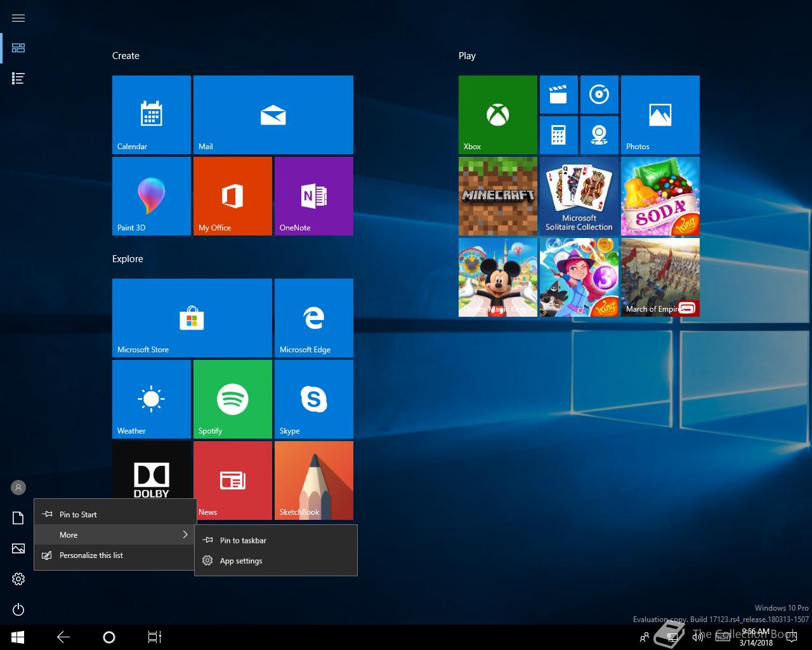Open the Xbox tile
The width and height of the screenshot is (812, 650).
point(498,115)
